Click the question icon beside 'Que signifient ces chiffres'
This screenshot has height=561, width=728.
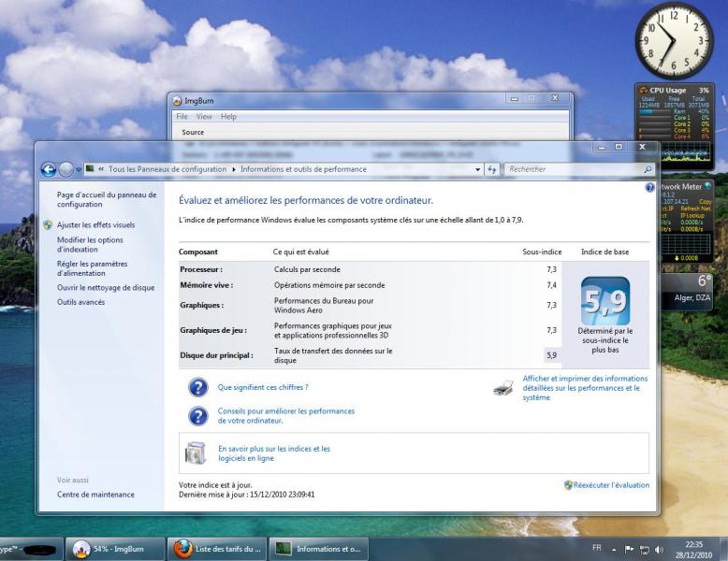click(x=197, y=387)
